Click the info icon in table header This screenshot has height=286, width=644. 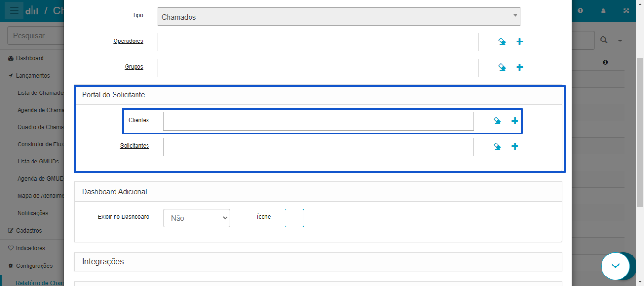[605, 62]
